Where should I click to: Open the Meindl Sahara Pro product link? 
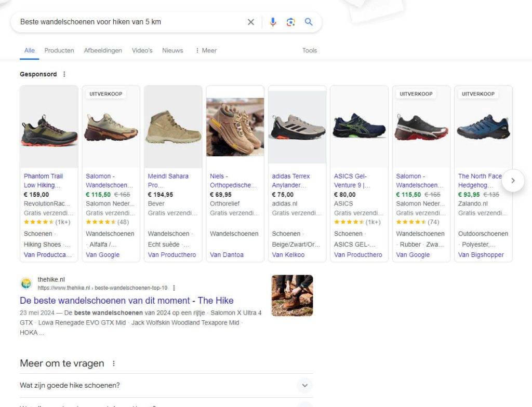(x=168, y=181)
